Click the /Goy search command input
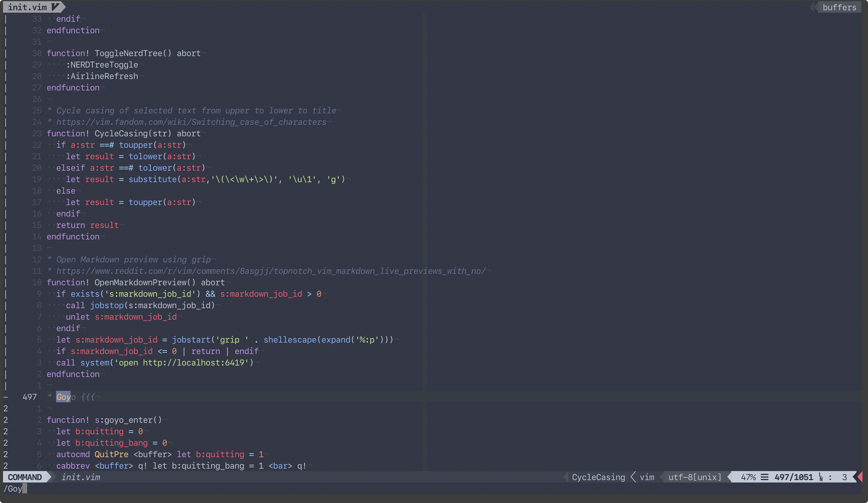This screenshot has width=868, height=503. [x=13, y=489]
